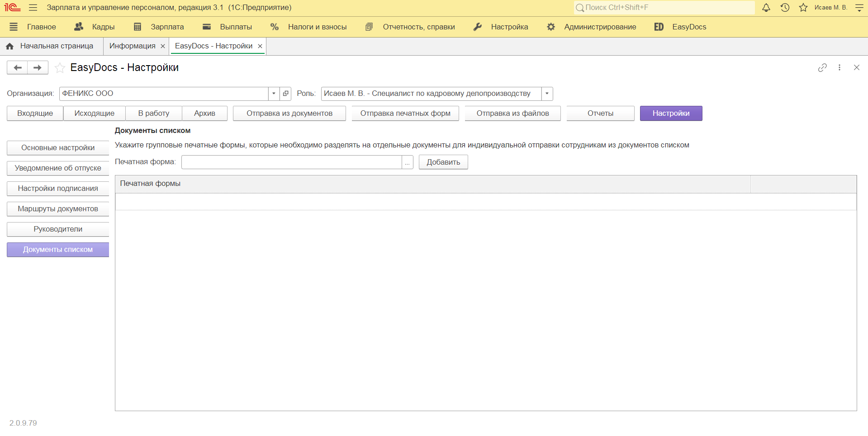Open the history clock icon
The width and height of the screenshot is (868, 436).
785,8
